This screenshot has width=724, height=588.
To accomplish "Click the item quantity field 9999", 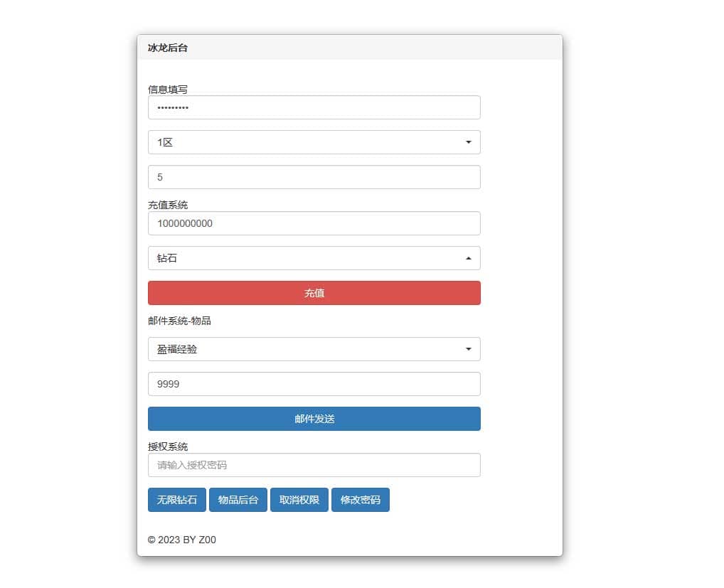I will pyautogui.click(x=314, y=384).
